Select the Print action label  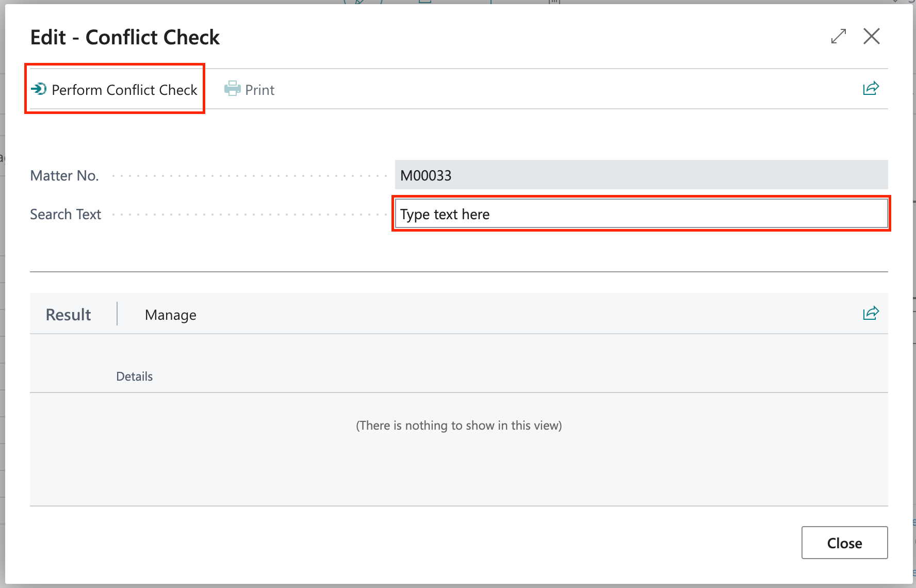tap(259, 90)
